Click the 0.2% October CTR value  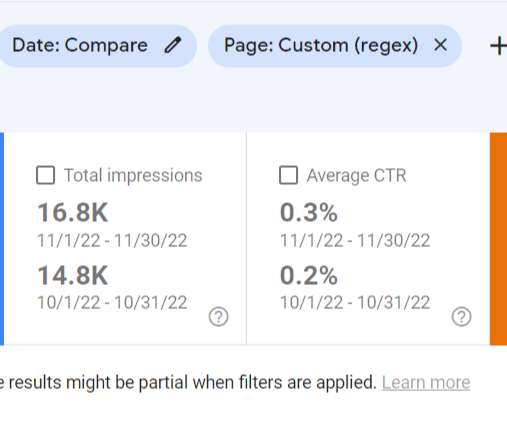tap(309, 275)
